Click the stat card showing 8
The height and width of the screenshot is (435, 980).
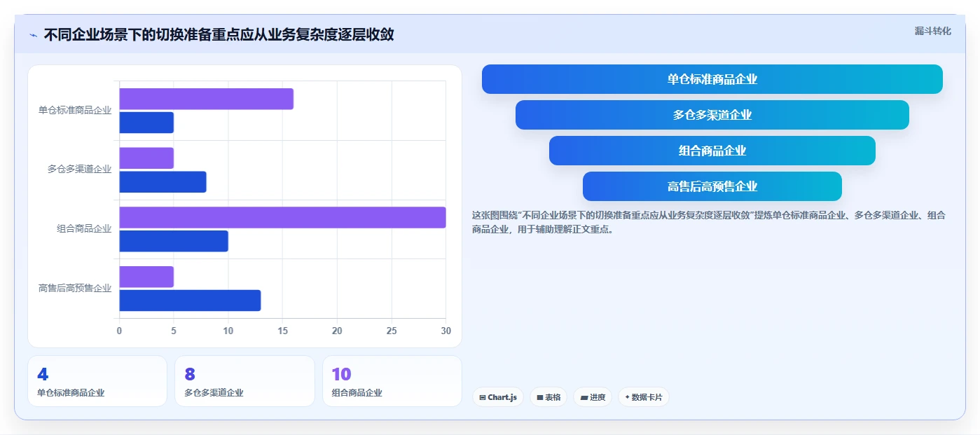click(244, 381)
